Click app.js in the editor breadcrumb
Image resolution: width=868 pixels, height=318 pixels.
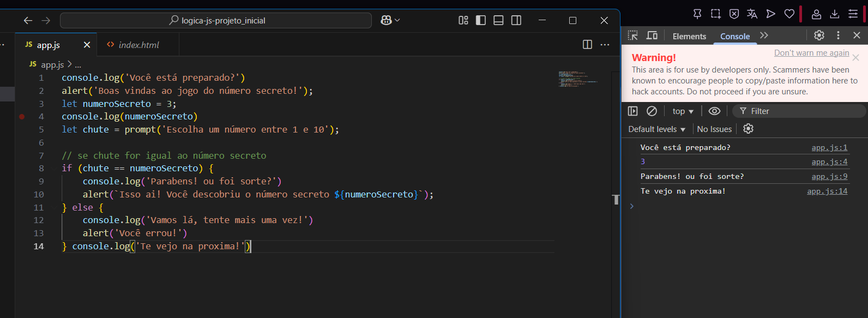click(x=52, y=64)
